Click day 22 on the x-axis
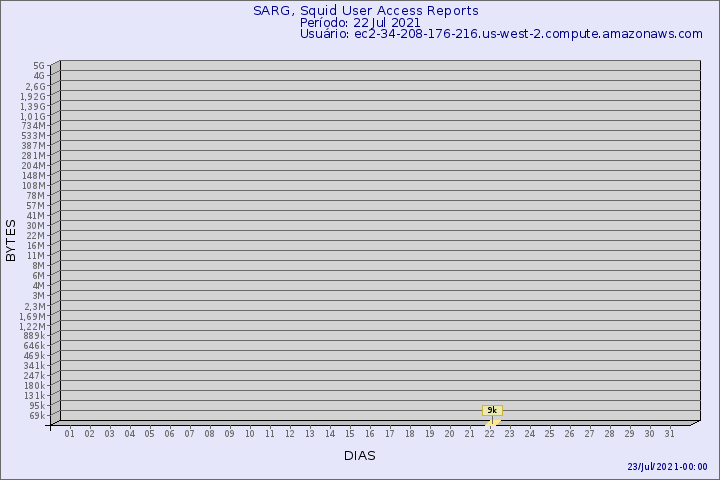This screenshot has width=720, height=480. [x=489, y=434]
